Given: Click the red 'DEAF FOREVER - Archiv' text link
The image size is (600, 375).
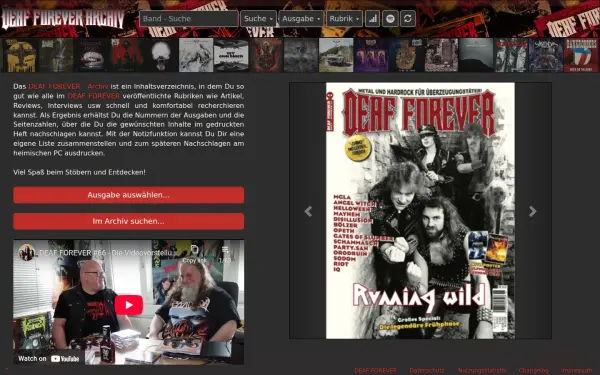Looking at the screenshot, I should pyautogui.click(x=68, y=86).
